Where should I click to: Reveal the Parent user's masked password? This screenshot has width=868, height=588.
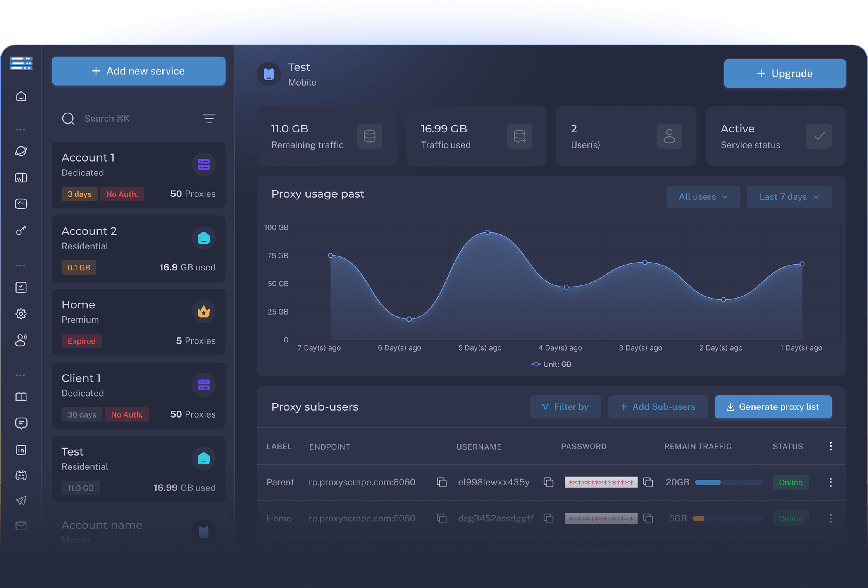(601, 482)
